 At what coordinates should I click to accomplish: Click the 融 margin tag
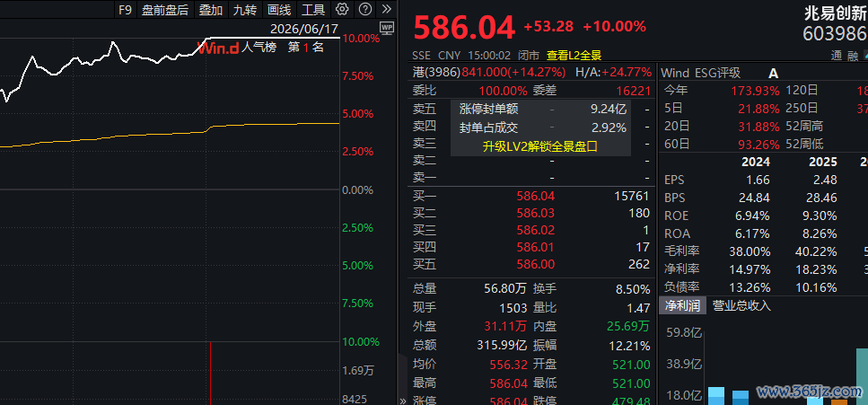coord(853,56)
